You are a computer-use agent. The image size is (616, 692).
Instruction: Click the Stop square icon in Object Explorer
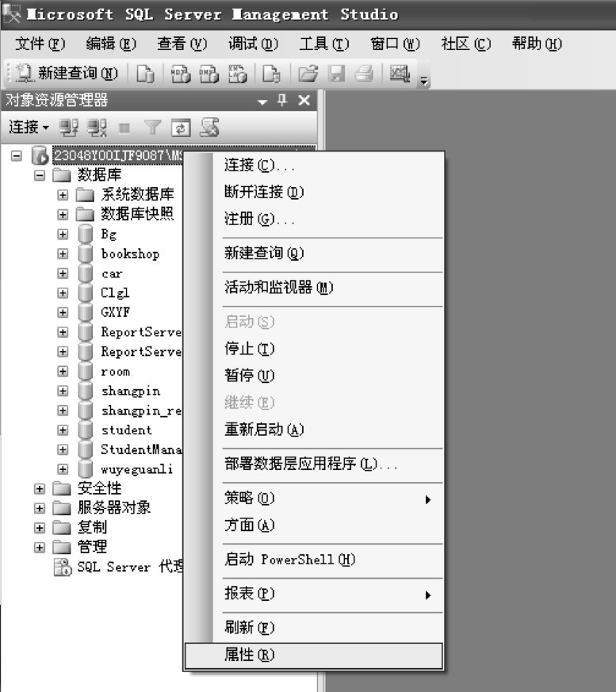[x=124, y=128]
